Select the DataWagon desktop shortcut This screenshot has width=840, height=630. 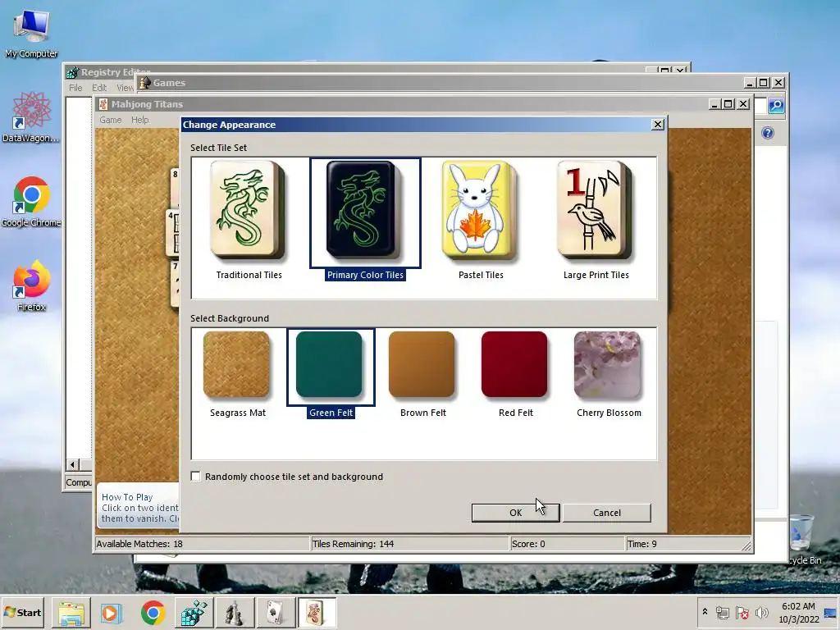tap(31, 116)
